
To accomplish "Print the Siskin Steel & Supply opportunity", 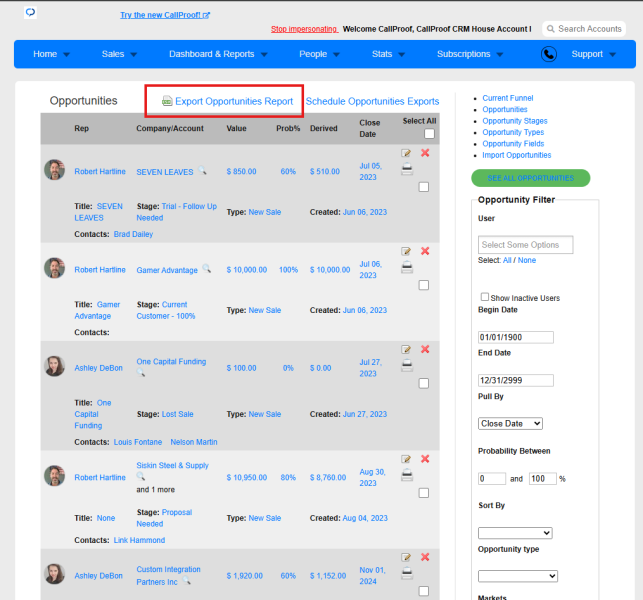I will [407, 475].
